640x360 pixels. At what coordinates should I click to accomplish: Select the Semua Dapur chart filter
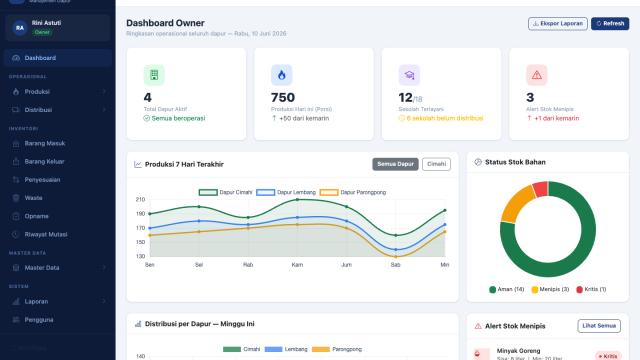click(395, 164)
